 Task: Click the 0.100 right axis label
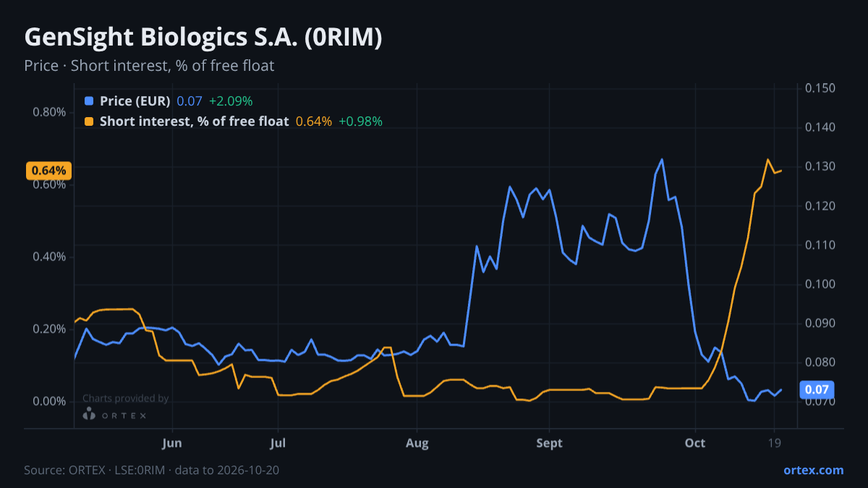click(x=820, y=284)
